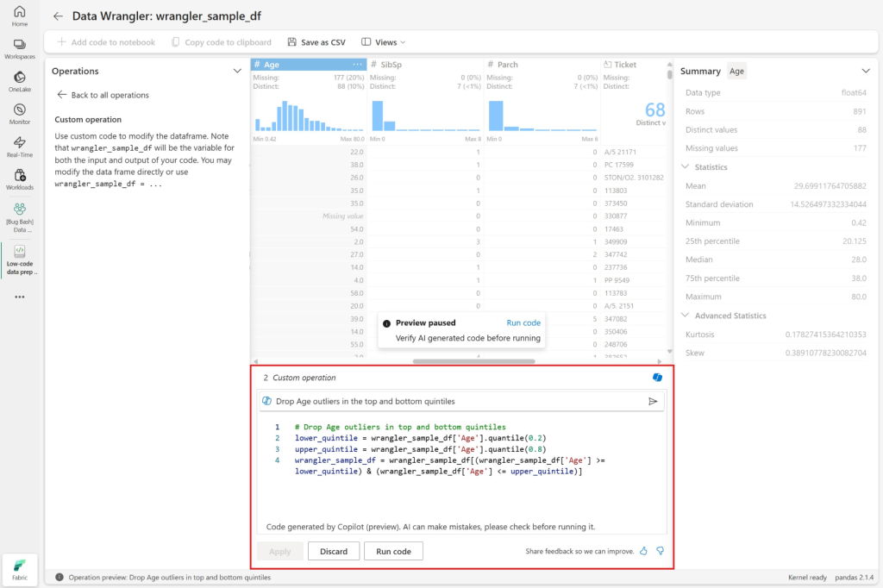
Task: Open the Workspaces sidebar icon
Action: coord(19,48)
